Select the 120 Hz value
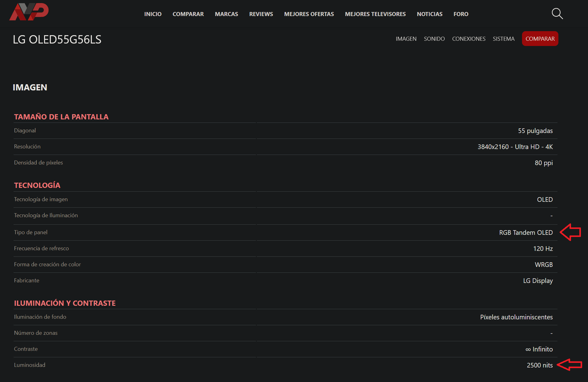The image size is (588, 382). pos(543,249)
